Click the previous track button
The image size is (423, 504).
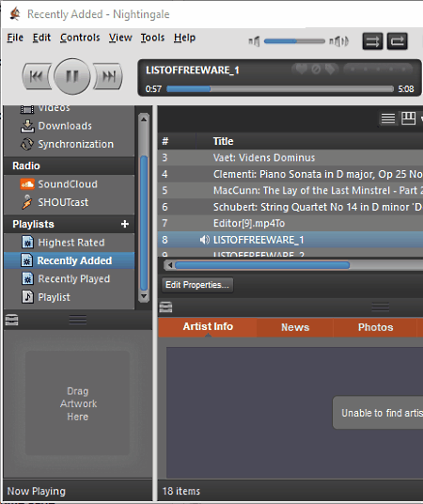tap(37, 76)
